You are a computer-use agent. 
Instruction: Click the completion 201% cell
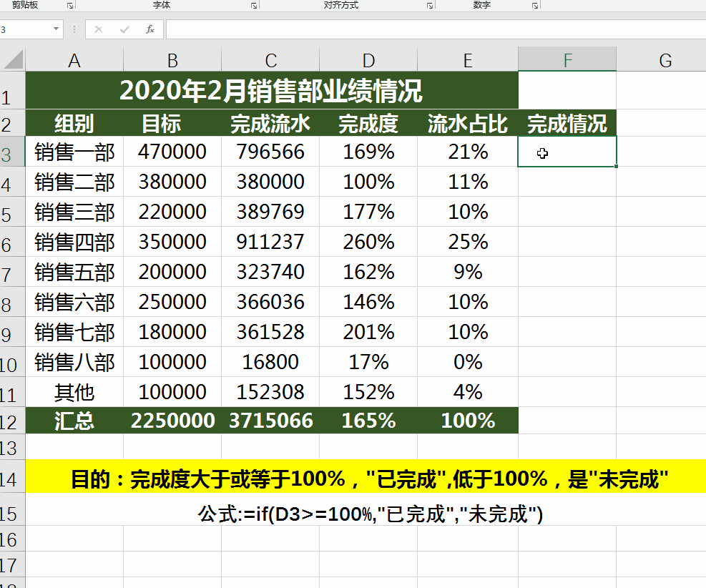(369, 332)
